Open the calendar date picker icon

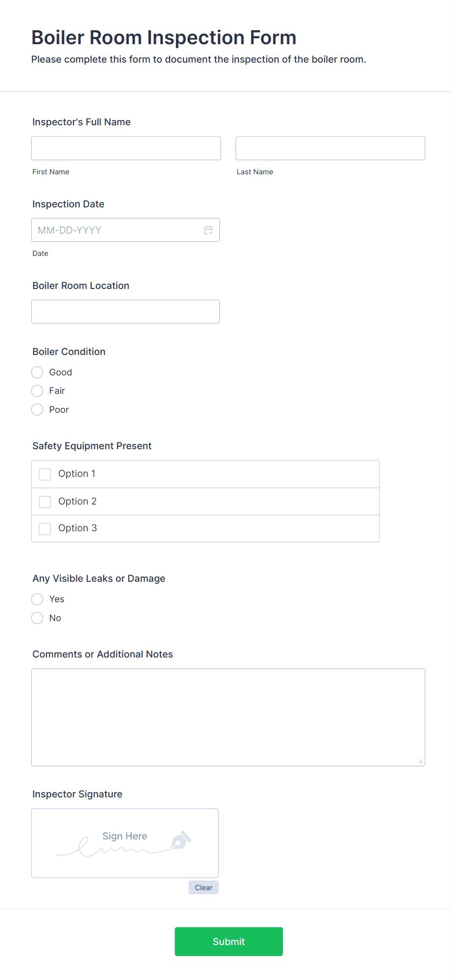coord(209,230)
